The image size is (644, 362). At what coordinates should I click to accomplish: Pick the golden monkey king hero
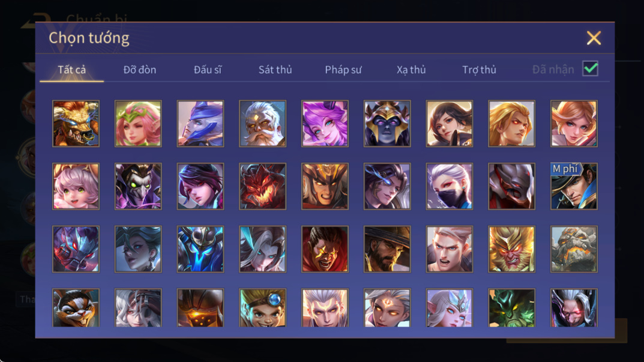[511, 249]
